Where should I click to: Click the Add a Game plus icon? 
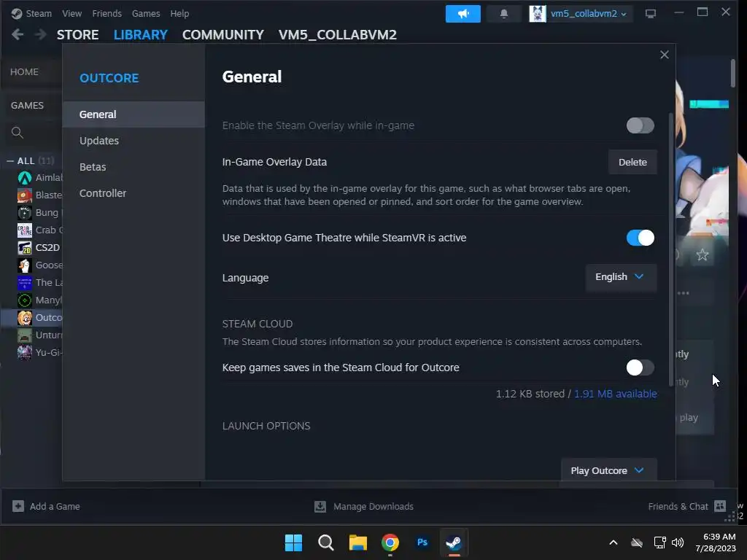click(x=18, y=506)
